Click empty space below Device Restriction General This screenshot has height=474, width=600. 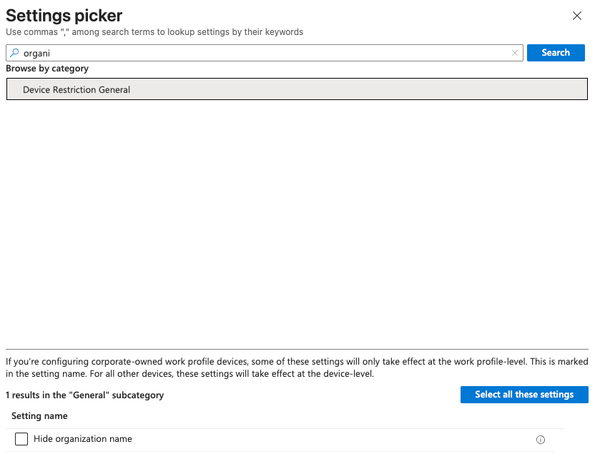click(x=297, y=220)
